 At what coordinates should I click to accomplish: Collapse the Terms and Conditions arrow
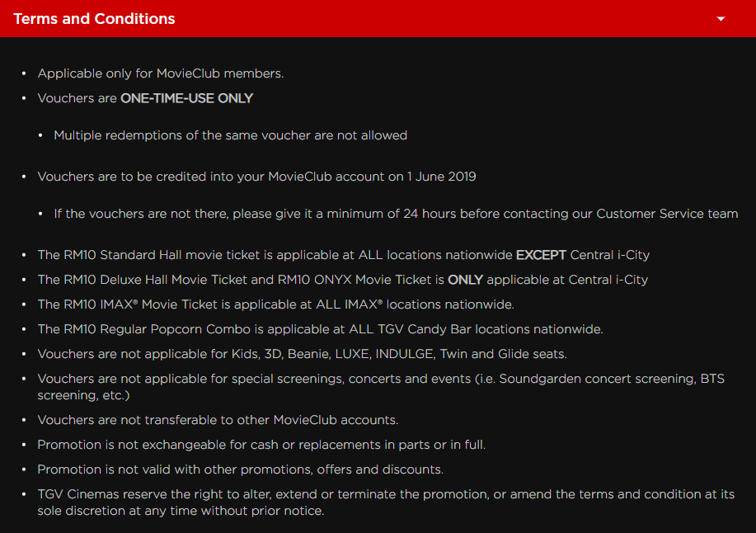(x=721, y=18)
